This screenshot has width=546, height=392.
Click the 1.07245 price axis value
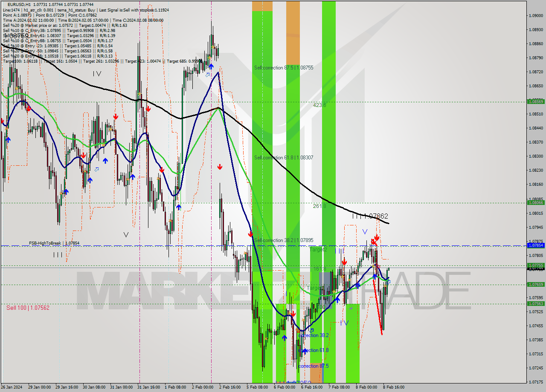(536, 368)
